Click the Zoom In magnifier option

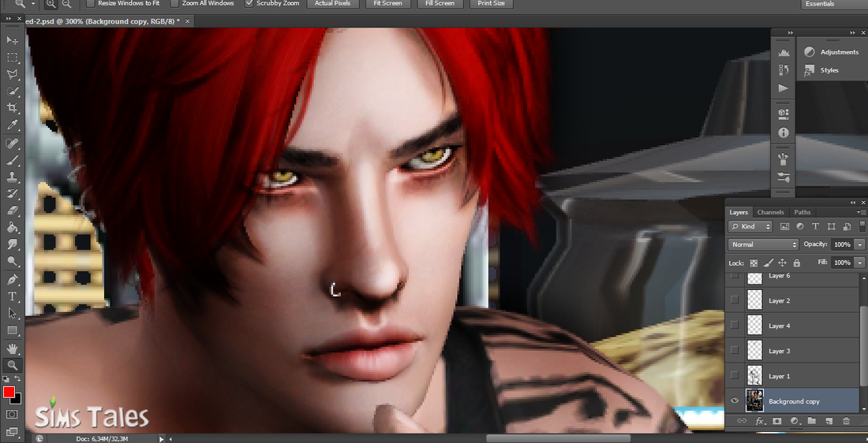(x=51, y=3)
